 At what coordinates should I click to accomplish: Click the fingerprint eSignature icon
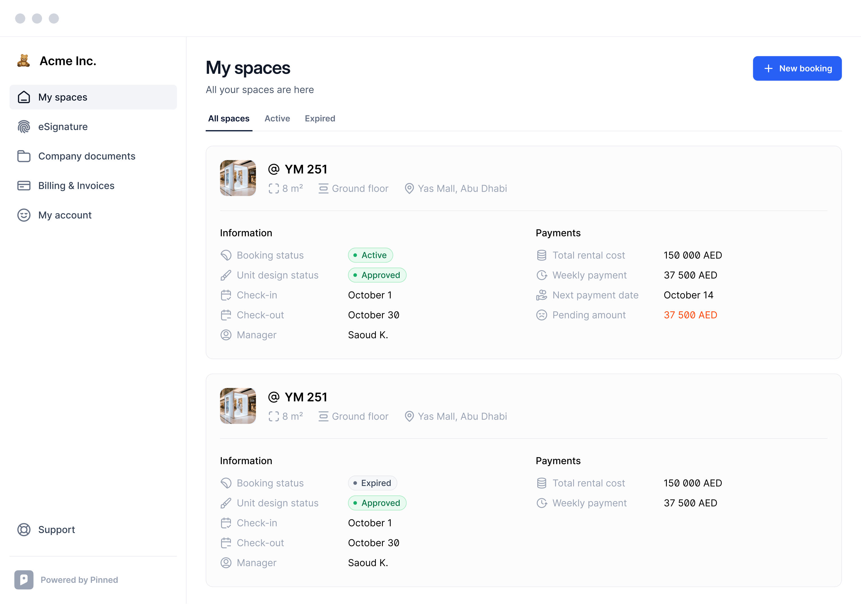24,127
